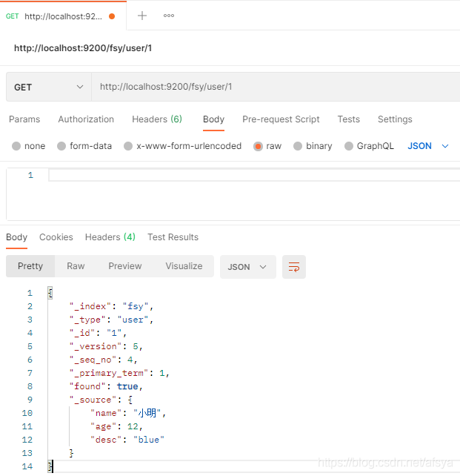Viewport: 460px width, 476px height.
Task: Toggle the wrap lines icon button
Action: [294, 267]
